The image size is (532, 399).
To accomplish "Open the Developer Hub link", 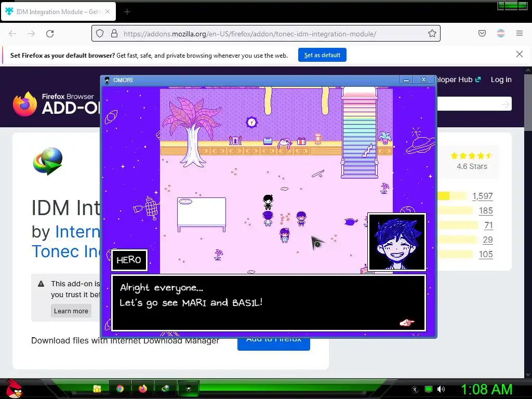I will (x=458, y=79).
